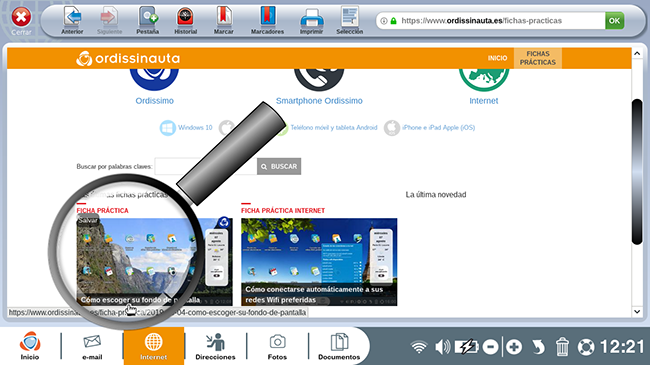The height and width of the screenshot is (365, 650).
Task: Open the Wifi preferidas article thumbnail
Action: [x=319, y=262]
